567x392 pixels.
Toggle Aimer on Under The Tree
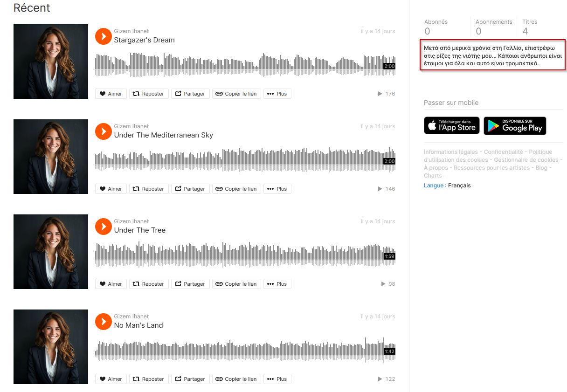coord(111,284)
